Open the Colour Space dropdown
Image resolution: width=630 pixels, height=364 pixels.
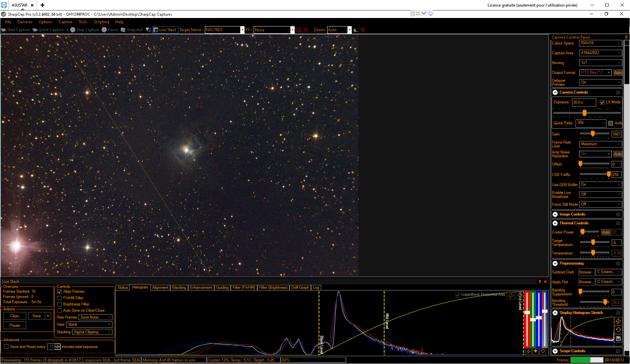pyautogui.click(x=600, y=43)
